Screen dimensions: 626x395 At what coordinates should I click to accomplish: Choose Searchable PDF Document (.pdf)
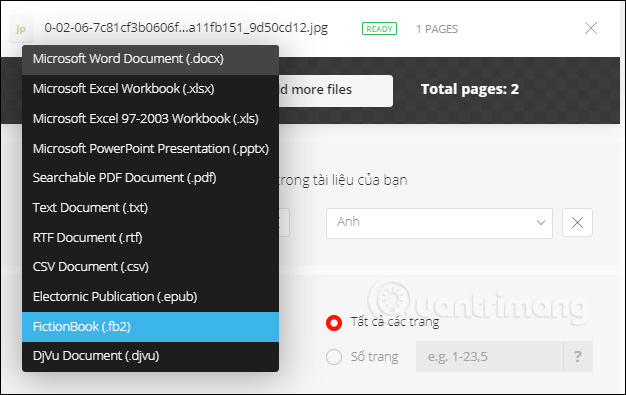(x=150, y=178)
